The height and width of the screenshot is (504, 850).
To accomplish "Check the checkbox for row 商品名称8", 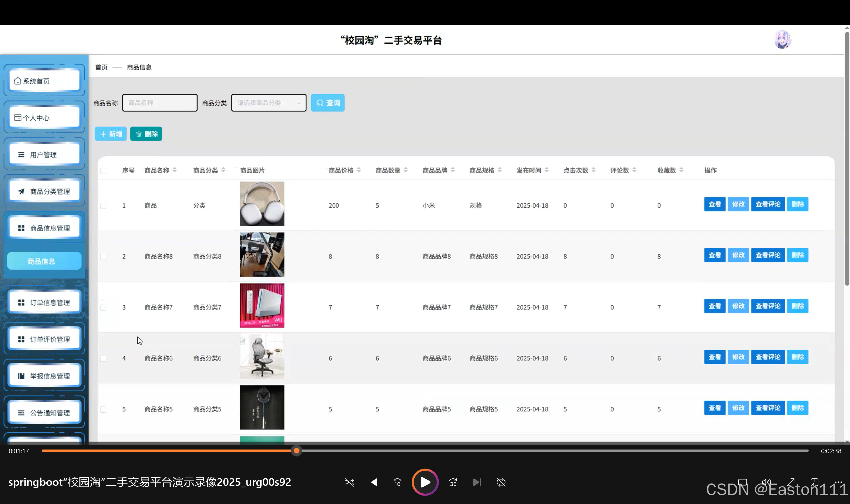I will coord(103,257).
